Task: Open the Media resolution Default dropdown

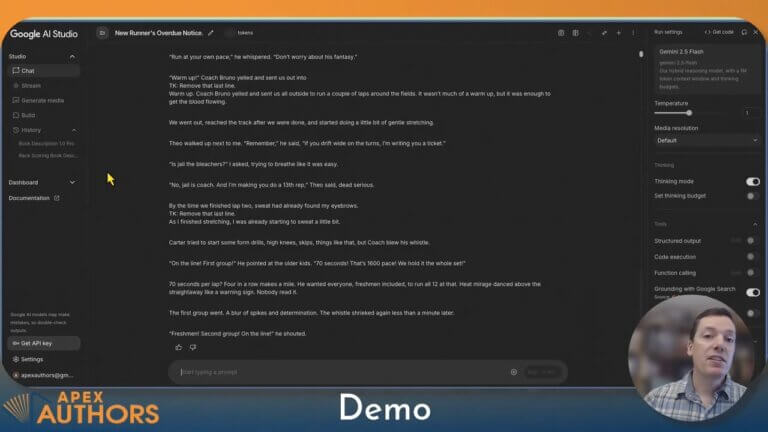Action: click(x=707, y=141)
